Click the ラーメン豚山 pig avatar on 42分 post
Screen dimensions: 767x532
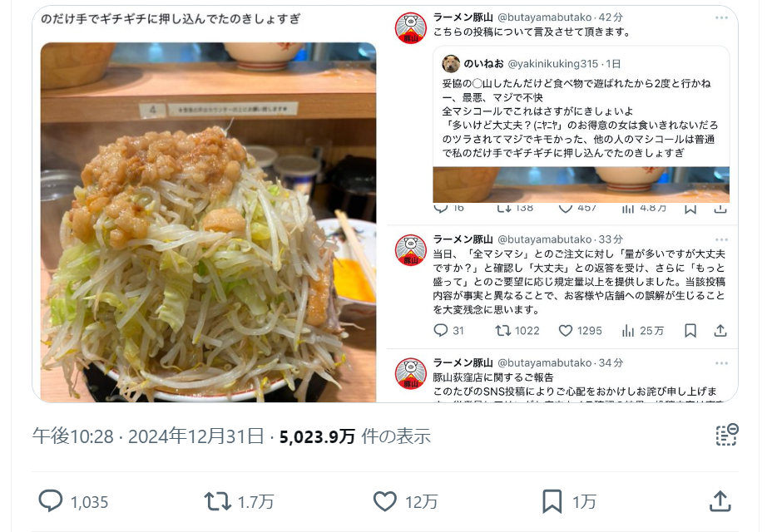click(x=411, y=28)
